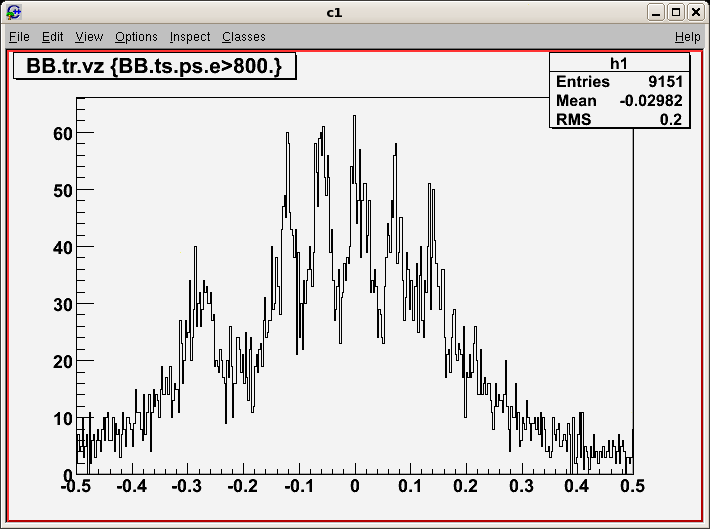Click the x-axis label -0.3
This screenshot has width=710, height=529.
tap(187, 486)
